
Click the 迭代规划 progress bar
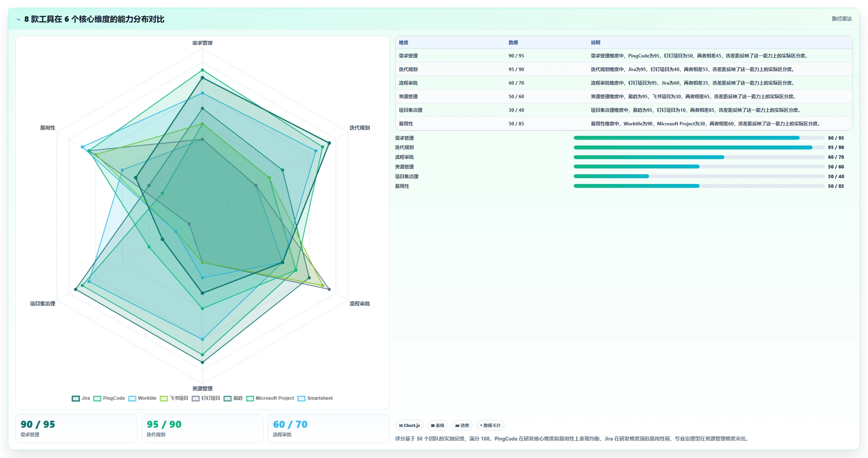[x=699, y=147]
